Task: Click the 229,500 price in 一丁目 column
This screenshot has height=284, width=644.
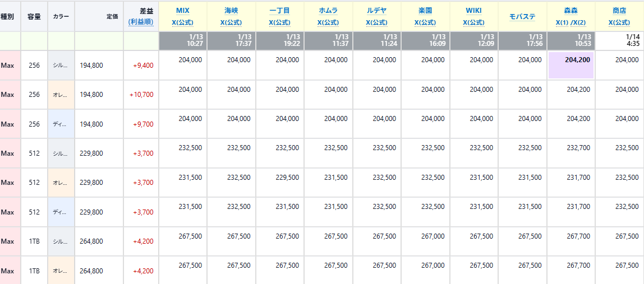Action: (287, 178)
